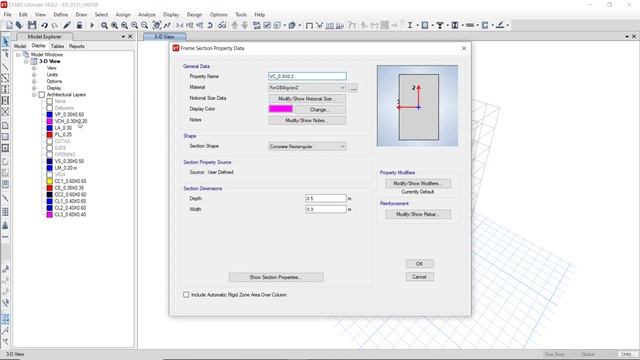Toggle Include Automatic Rigid Zone Area checkbox
640x360 pixels.
tap(186, 295)
